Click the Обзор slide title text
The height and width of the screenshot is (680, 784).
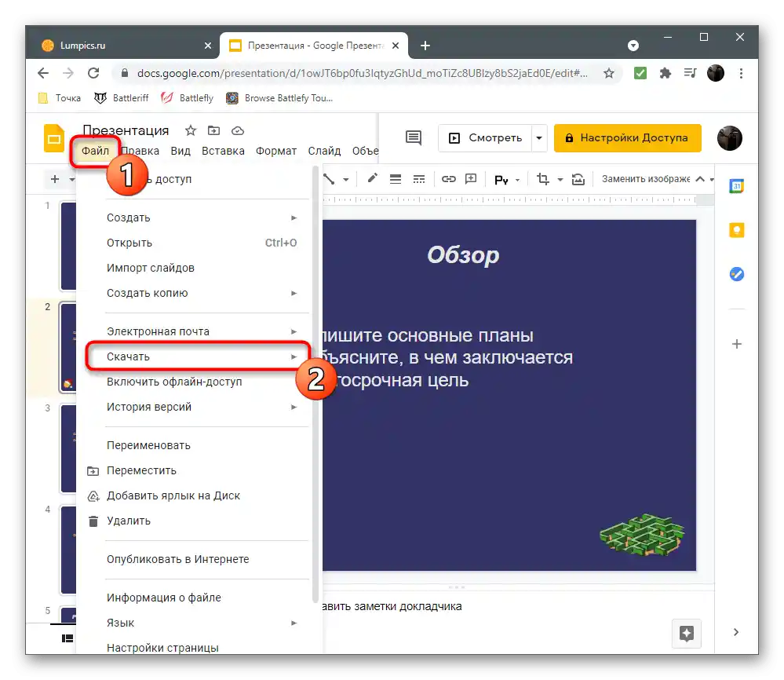coord(463,255)
